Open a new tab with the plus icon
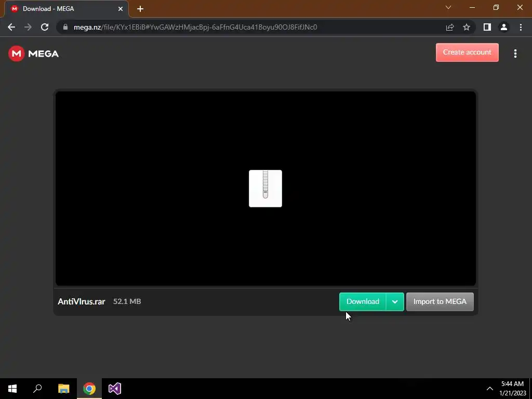The height and width of the screenshot is (399, 532). [x=140, y=9]
